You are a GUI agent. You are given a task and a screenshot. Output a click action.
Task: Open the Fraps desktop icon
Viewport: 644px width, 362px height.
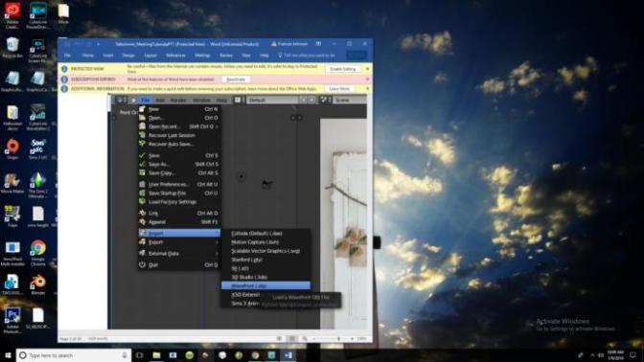click(x=12, y=216)
